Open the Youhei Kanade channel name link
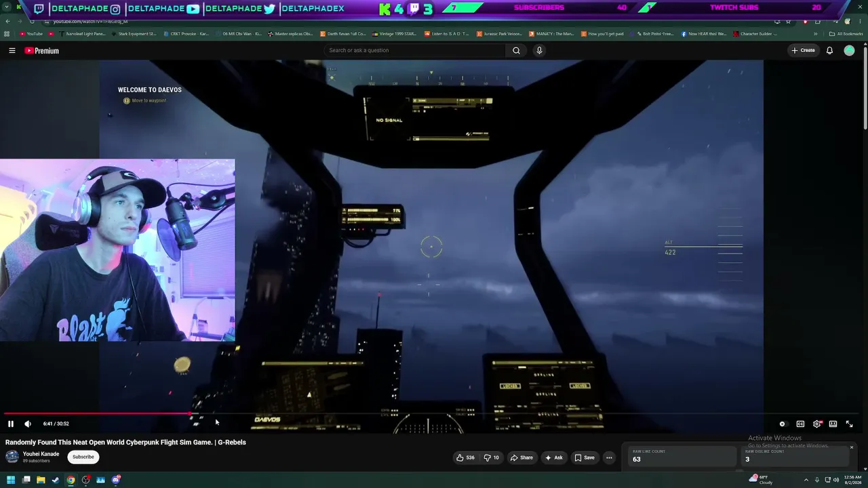 (41, 454)
